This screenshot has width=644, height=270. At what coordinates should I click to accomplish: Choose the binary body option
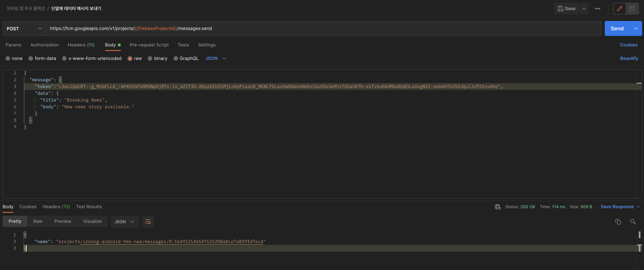[150, 58]
